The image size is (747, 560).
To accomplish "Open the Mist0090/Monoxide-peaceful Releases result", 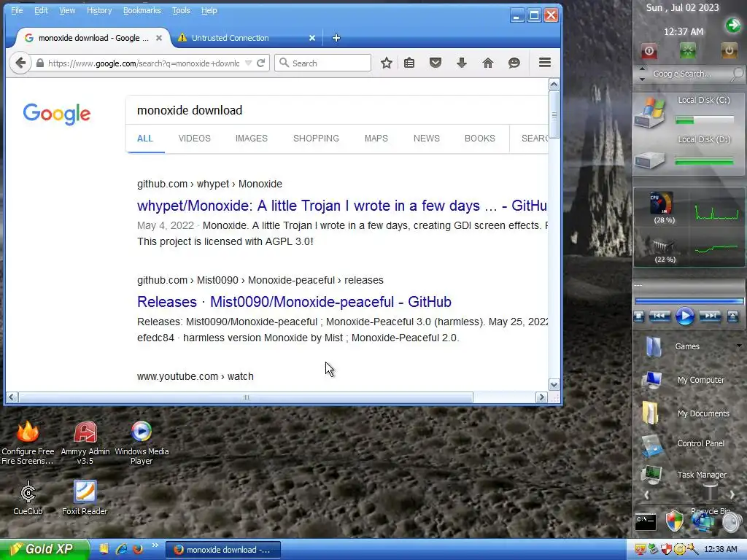I will pos(294,301).
